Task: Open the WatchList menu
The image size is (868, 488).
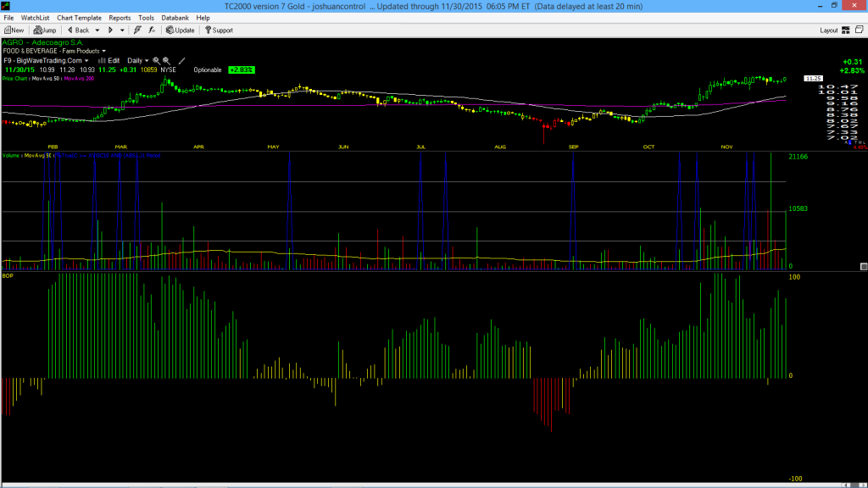Action: click(x=35, y=18)
